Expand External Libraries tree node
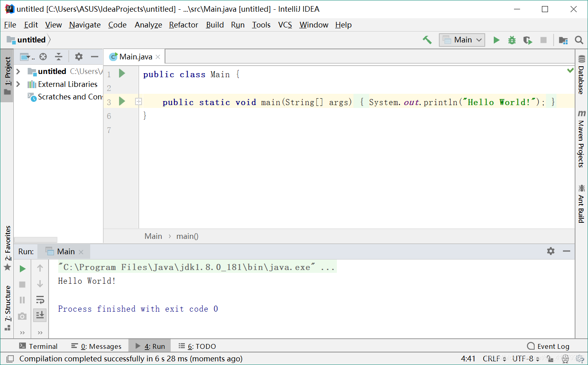This screenshot has width=588, height=365. coord(18,84)
